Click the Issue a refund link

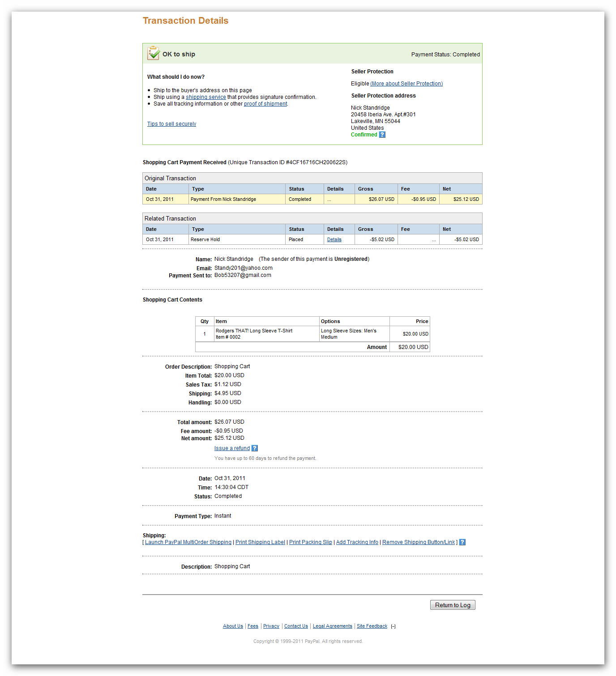coord(232,448)
